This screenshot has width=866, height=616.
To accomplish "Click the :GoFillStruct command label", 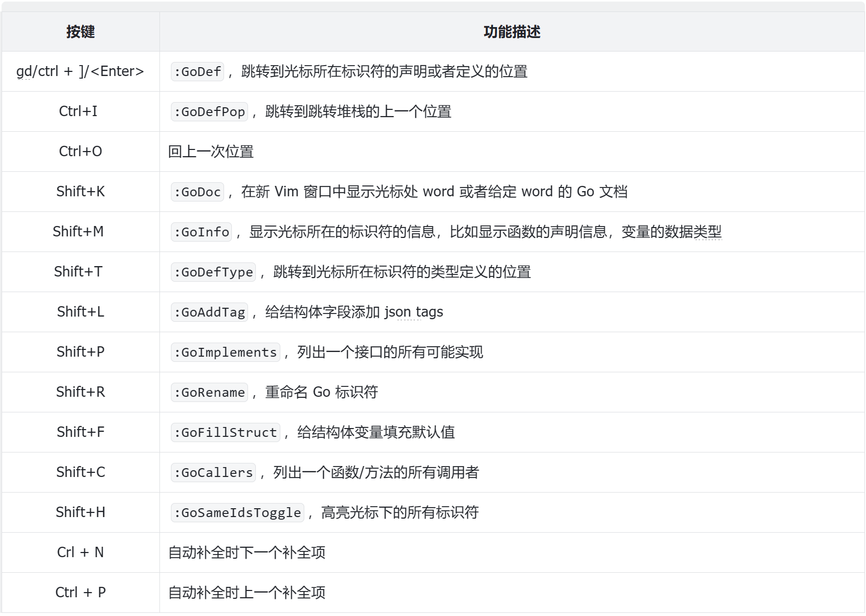I will tap(225, 432).
